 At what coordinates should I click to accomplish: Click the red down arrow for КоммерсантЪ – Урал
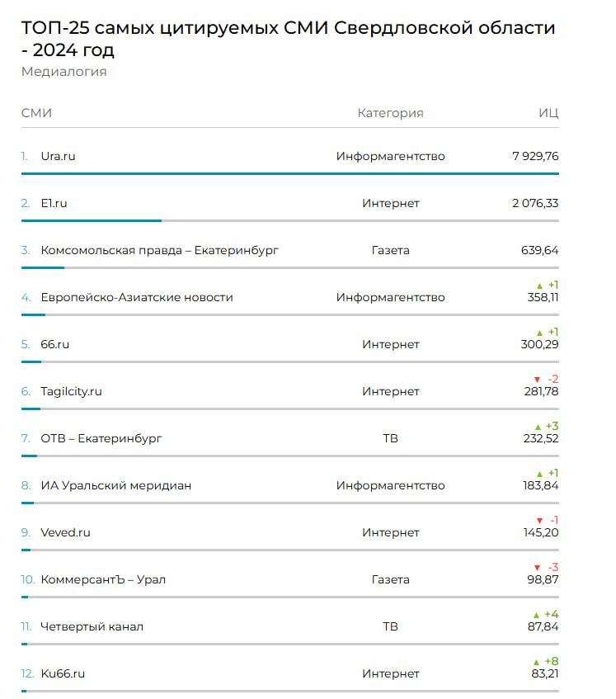(x=537, y=568)
